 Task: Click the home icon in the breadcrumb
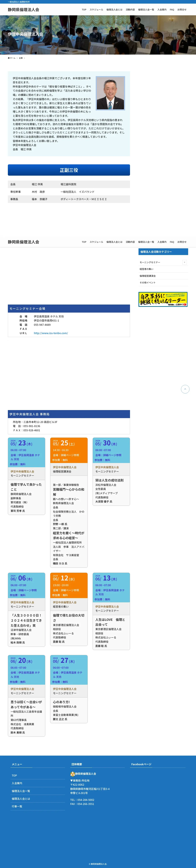pyautogui.click(x=9, y=58)
